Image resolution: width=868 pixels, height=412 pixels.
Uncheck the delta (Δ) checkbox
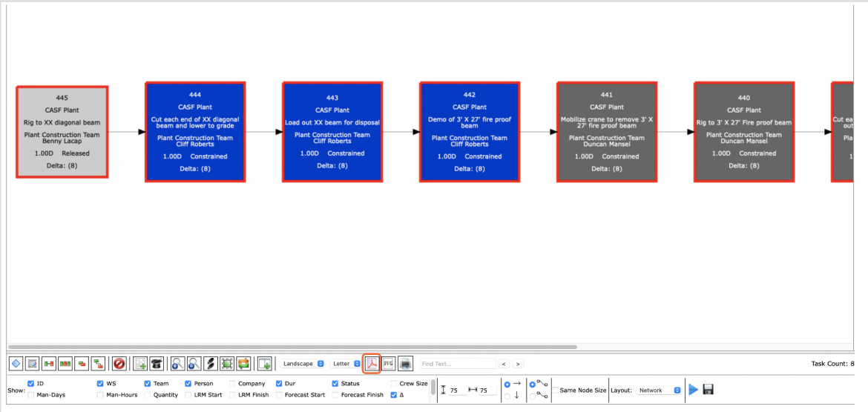pyautogui.click(x=394, y=395)
